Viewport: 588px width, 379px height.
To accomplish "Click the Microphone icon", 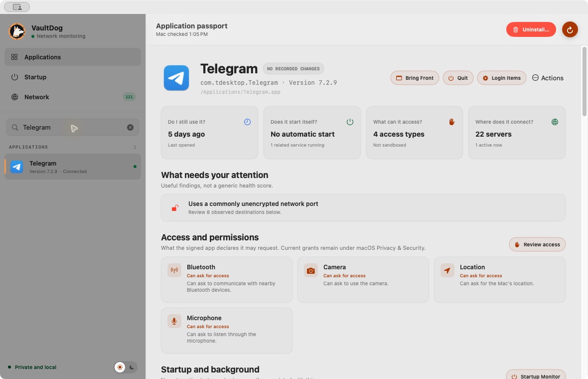I will (174, 321).
